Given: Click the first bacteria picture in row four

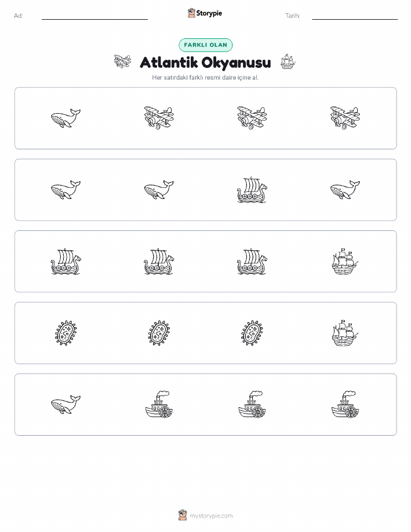Looking at the screenshot, I should click(x=66, y=333).
